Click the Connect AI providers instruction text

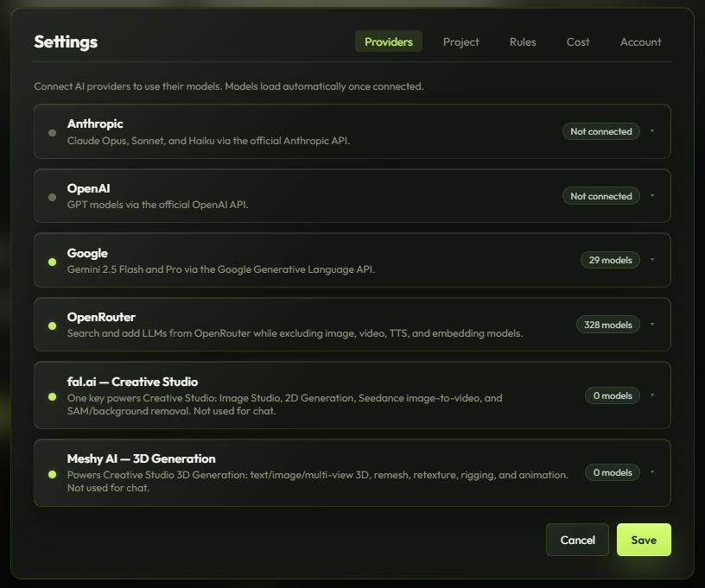(229, 86)
